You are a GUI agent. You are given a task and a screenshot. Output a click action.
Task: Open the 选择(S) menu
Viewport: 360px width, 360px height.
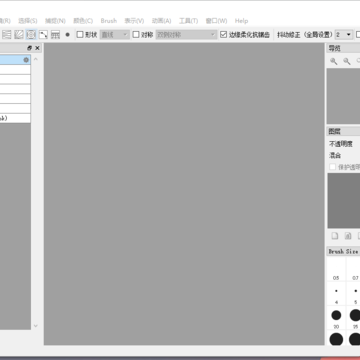28,21
